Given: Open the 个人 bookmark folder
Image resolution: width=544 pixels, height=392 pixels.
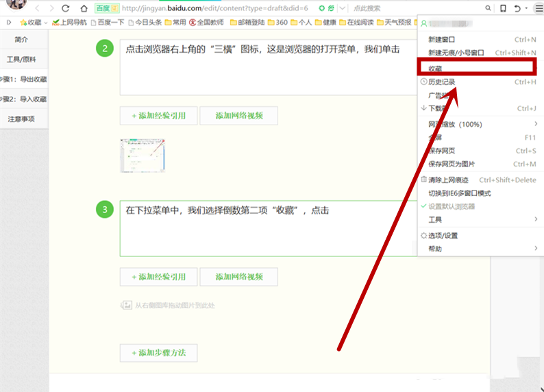Looking at the screenshot, I should click(301, 23).
